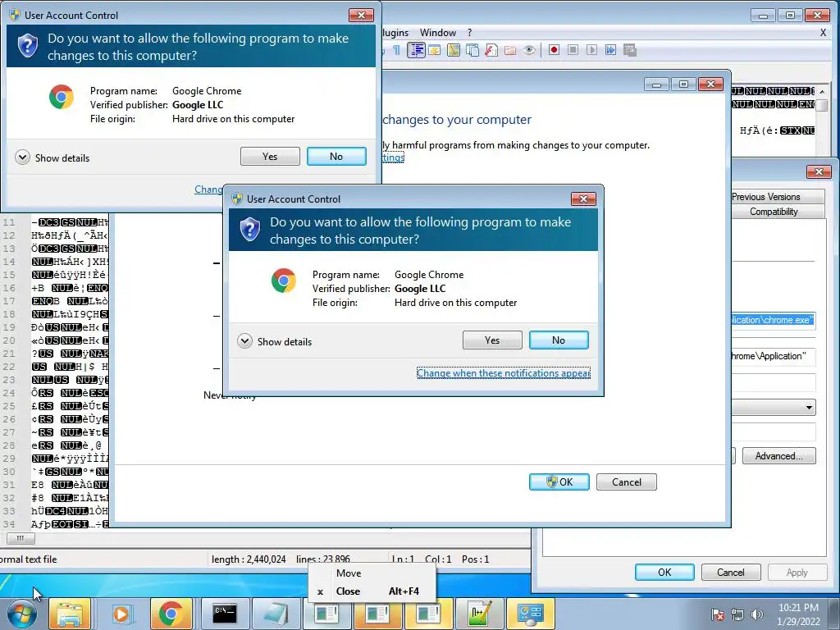Click Cancel in the Properties dialog

pos(731,572)
